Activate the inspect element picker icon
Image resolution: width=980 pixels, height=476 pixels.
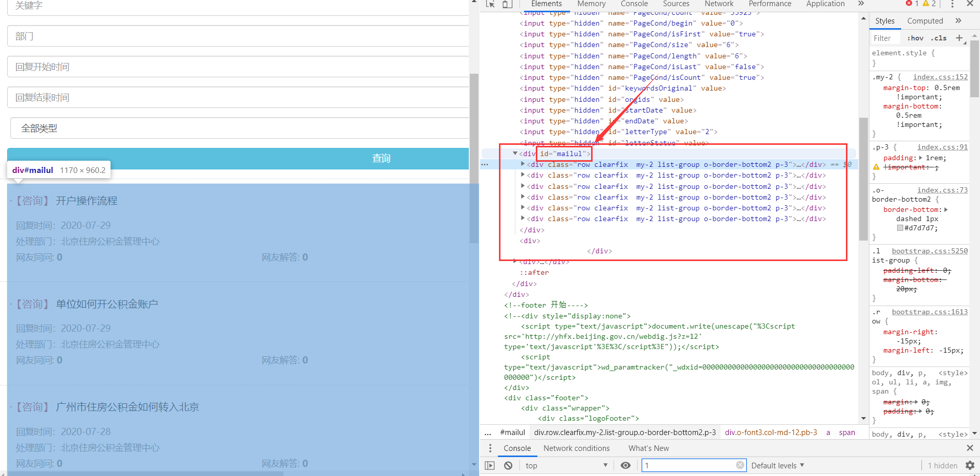coord(490,4)
